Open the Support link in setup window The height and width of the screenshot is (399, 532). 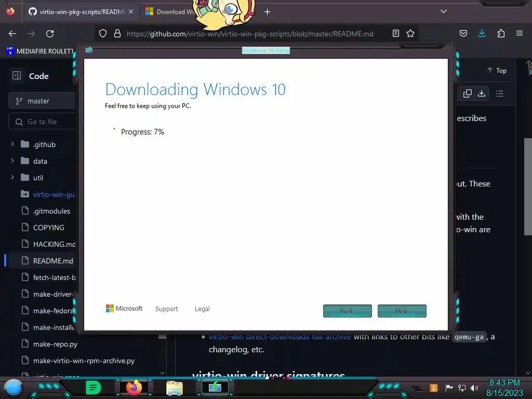click(167, 309)
